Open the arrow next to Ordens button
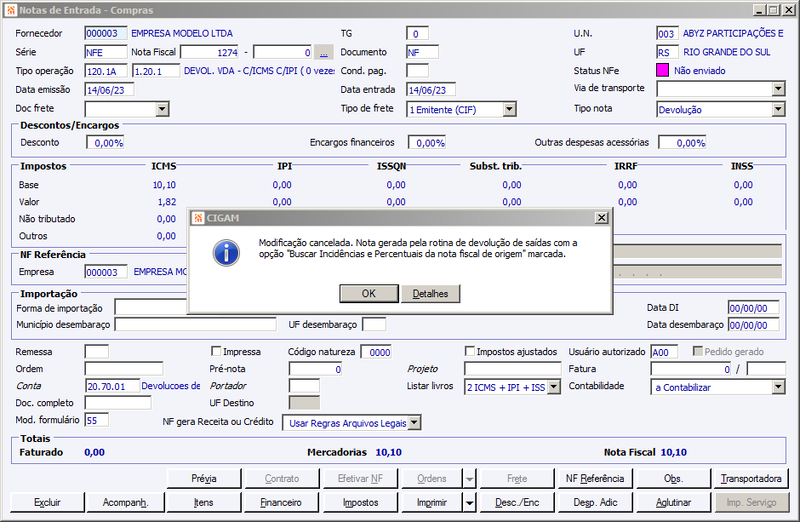The height and width of the screenshot is (522, 800). coord(469,479)
